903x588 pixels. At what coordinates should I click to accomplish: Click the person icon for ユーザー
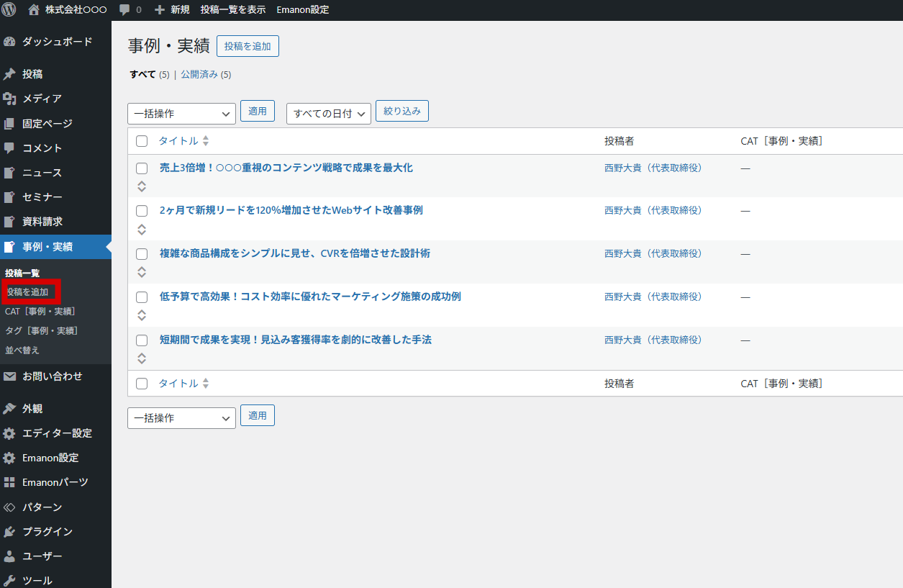tap(9, 556)
